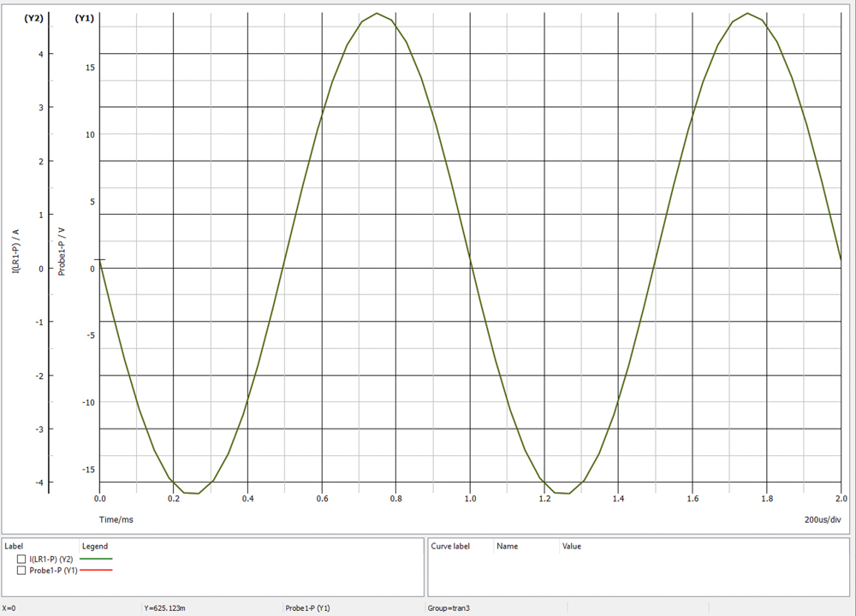
Task: Click the green legend line for I(LR1-P)
Action: tap(96, 559)
